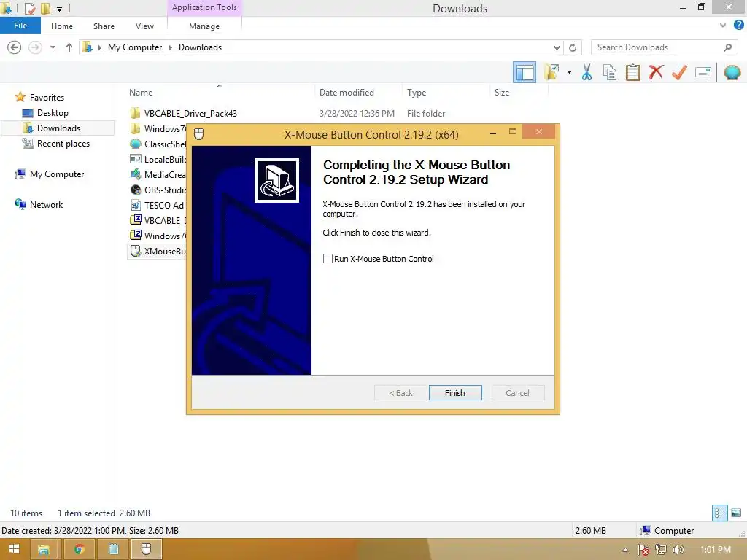Select the Application Tools contextual tab
747x560 pixels.
point(204,7)
